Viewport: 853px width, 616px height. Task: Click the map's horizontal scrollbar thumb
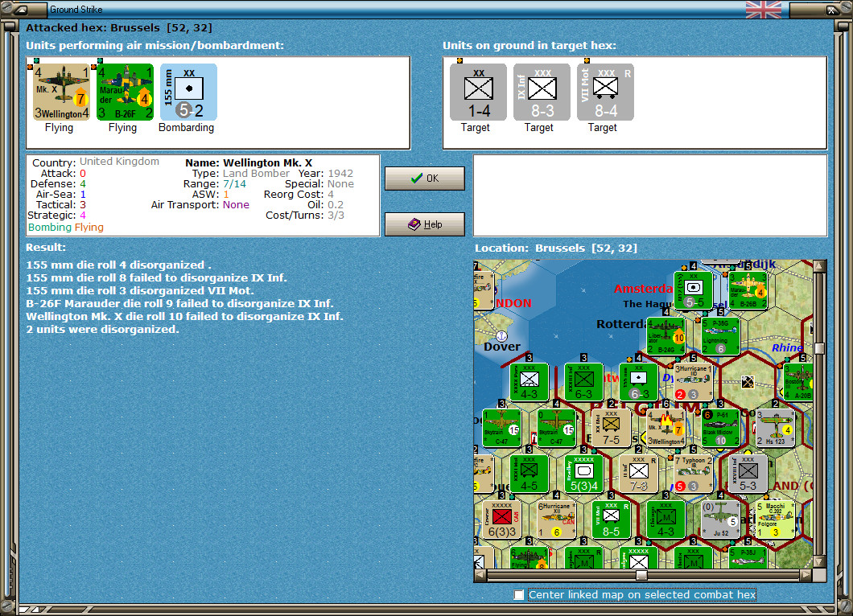642,575
